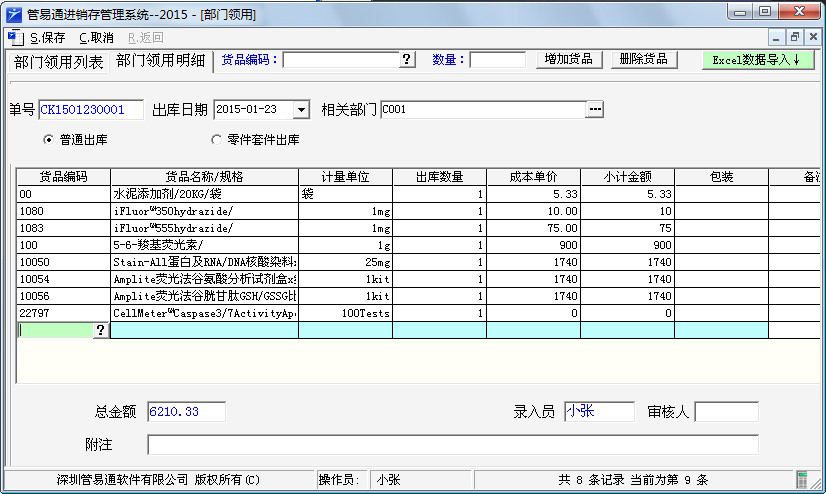Image resolution: width=826 pixels, height=494 pixels.
Task: Click Excel数据导入 button with down arrow
Action: 757,60
